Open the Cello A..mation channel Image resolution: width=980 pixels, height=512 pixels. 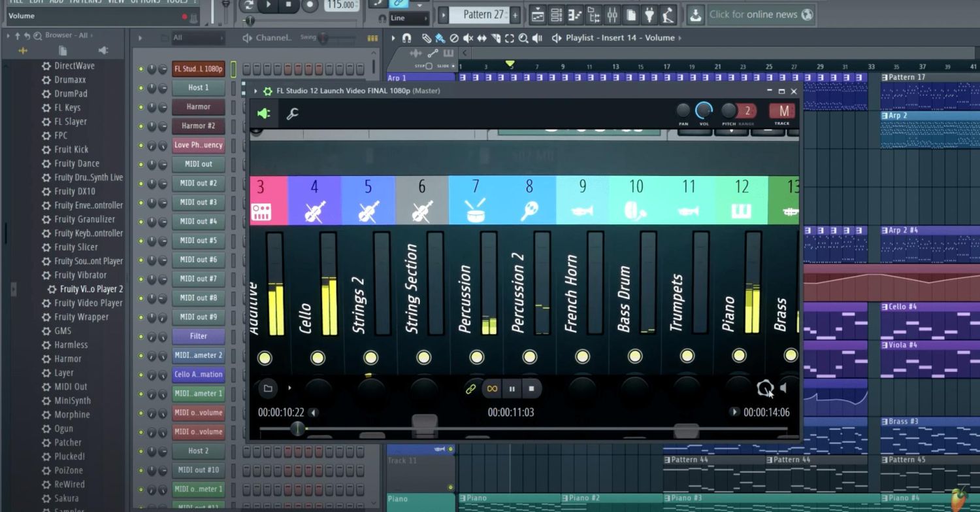[x=199, y=375]
